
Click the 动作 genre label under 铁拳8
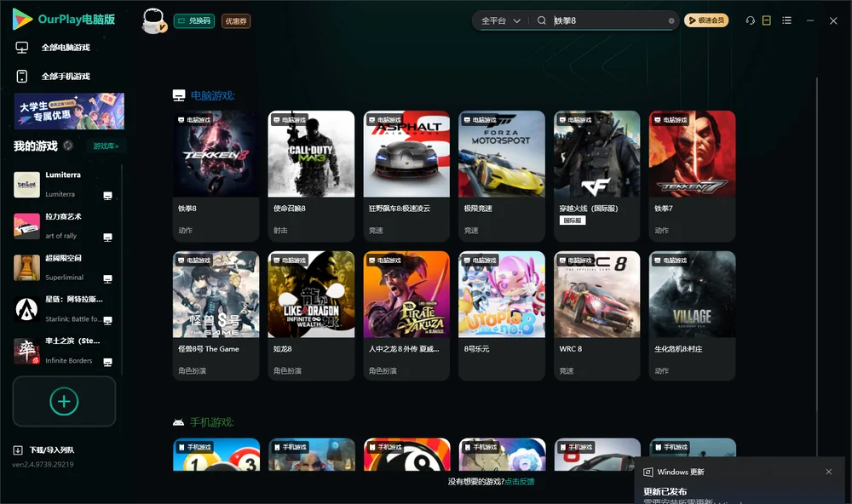tap(185, 231)
